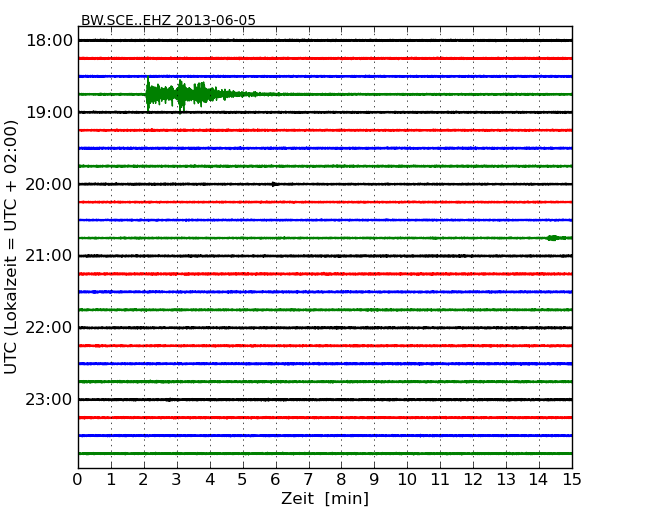Click the 18:00 y-axis tick label
This screenshot has height=520, width=650.
coord(49,40)
